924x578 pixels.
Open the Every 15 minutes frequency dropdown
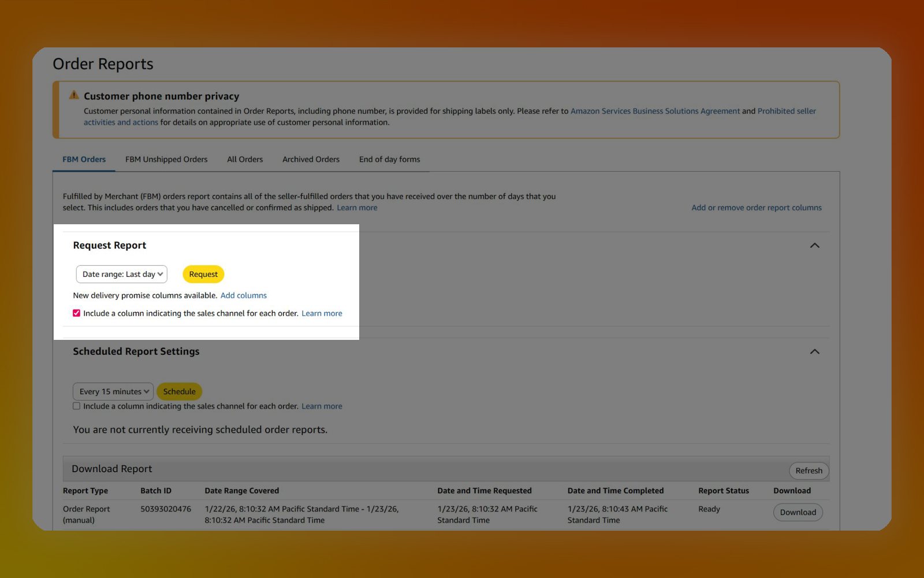113,392
